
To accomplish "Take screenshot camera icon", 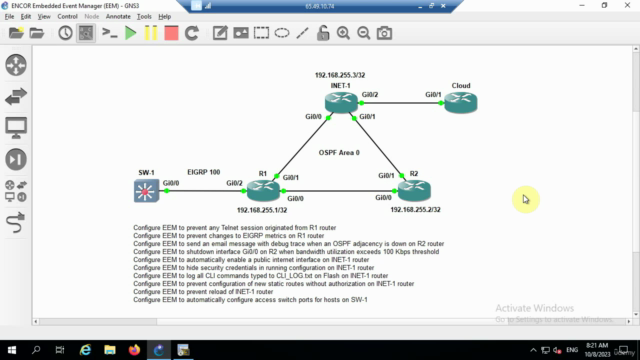I will pyautogui.click(x=384, y=33).
